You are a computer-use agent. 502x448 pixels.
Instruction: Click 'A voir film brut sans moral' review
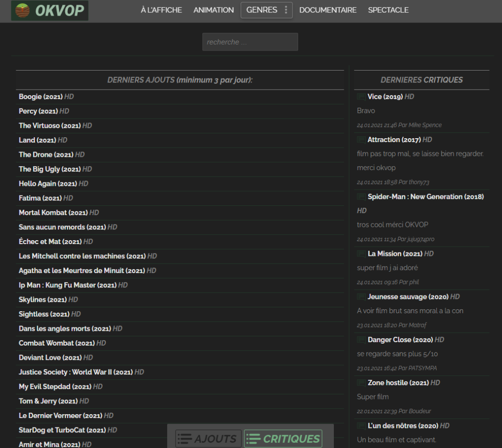tap(410, 311)
